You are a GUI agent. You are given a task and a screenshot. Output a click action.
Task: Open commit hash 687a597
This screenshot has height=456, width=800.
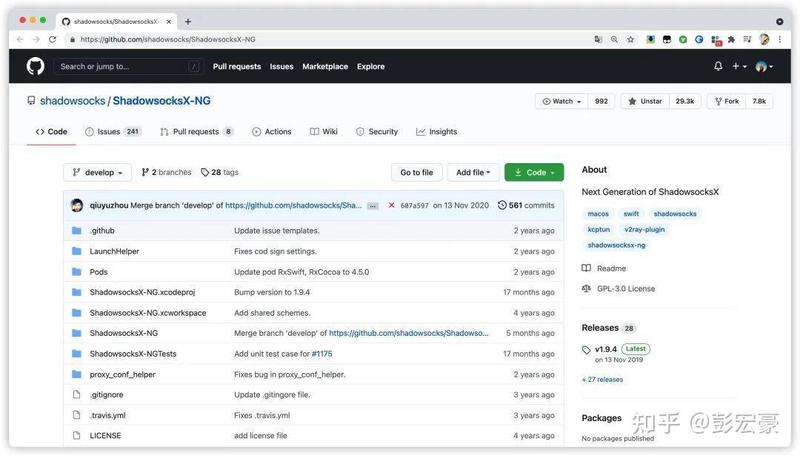click(414, 206)
